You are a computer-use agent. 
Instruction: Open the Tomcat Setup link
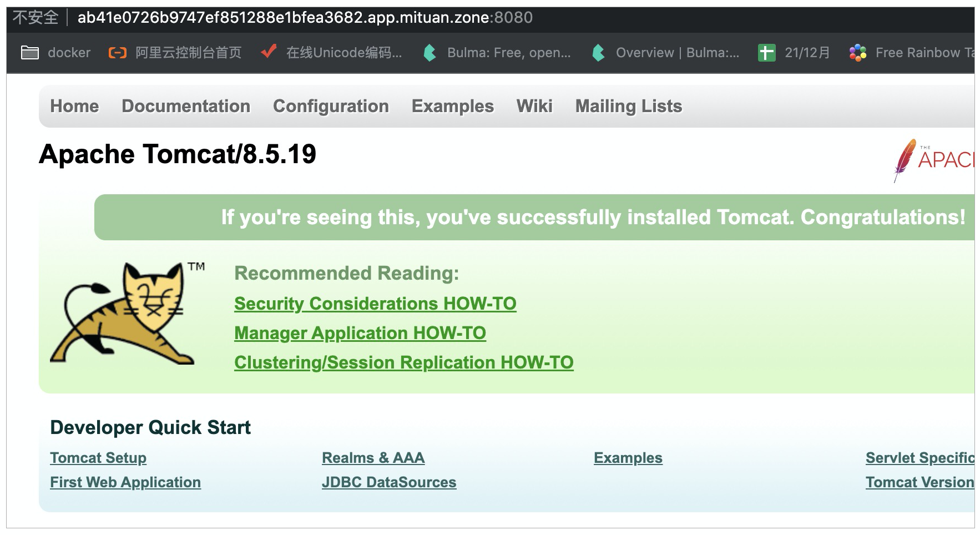(x=98, y=458)
